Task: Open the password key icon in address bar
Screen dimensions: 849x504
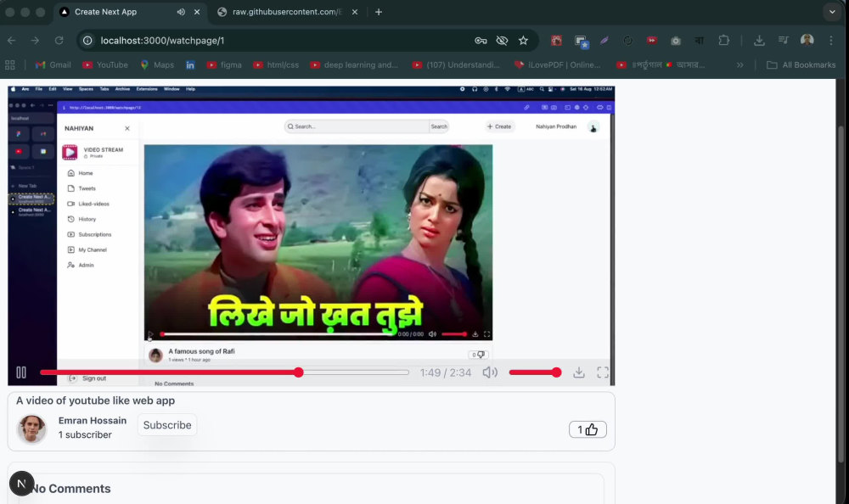Action: point(481,41)
